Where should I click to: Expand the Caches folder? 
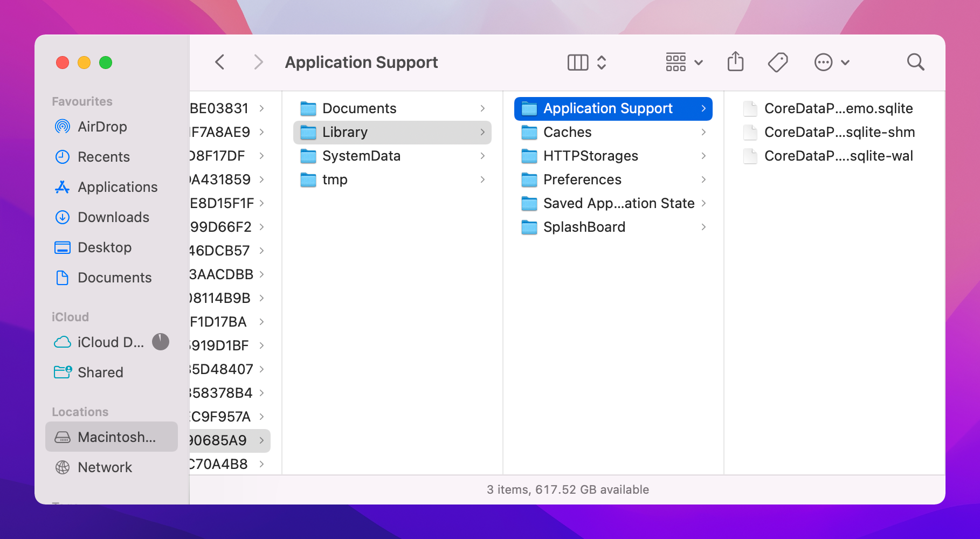pyautogui.click(x=567, y=132)
